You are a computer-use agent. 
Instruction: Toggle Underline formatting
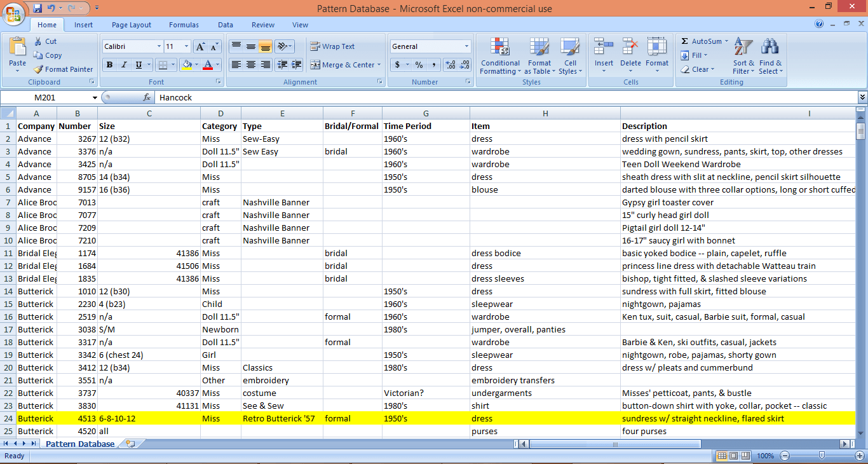click(x=139, y=65)
